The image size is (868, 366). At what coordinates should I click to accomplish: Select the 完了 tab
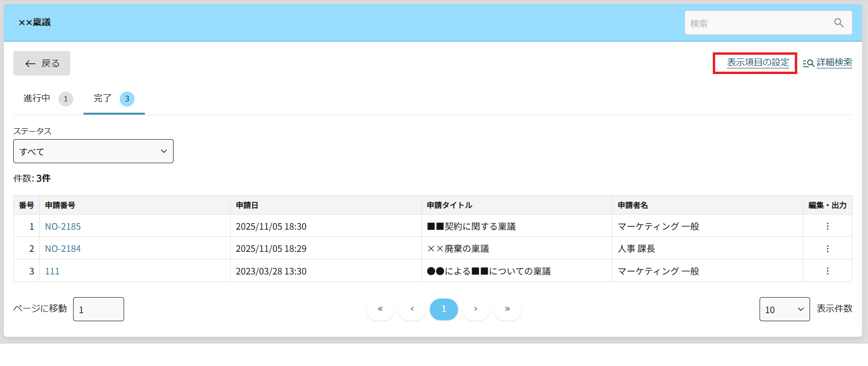point(113,99)
